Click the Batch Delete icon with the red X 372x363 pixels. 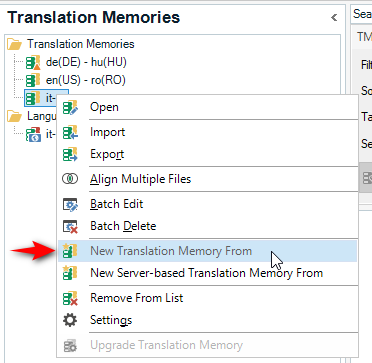(70, 226)
